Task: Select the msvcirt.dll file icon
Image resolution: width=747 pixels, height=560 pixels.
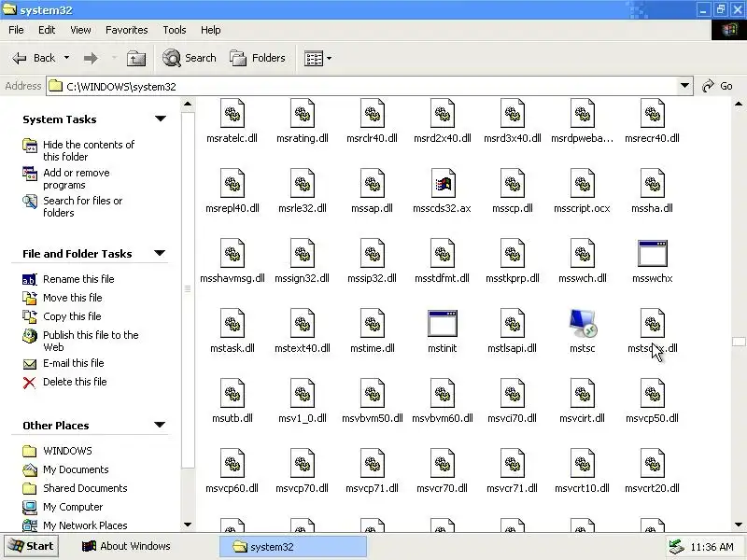Action: (582, 393)
